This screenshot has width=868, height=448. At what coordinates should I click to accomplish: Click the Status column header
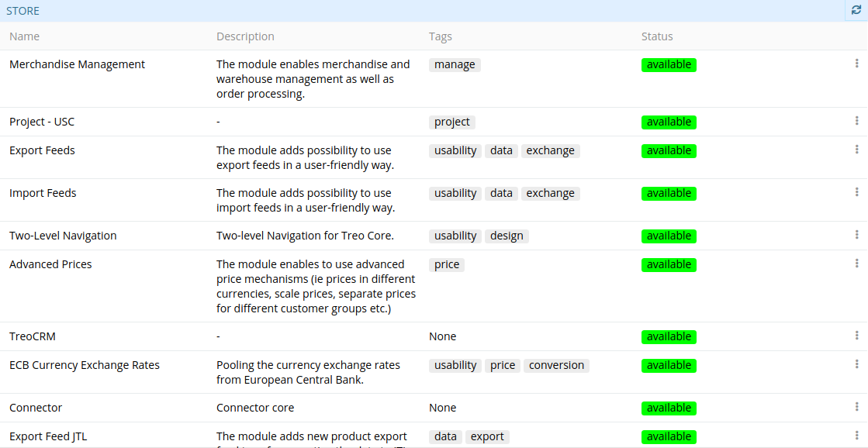coord(657,36)
